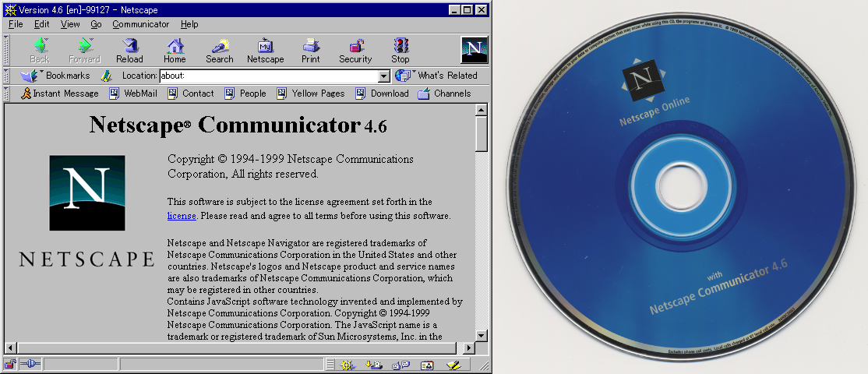Open the Go menu

[x=97, y=24]
